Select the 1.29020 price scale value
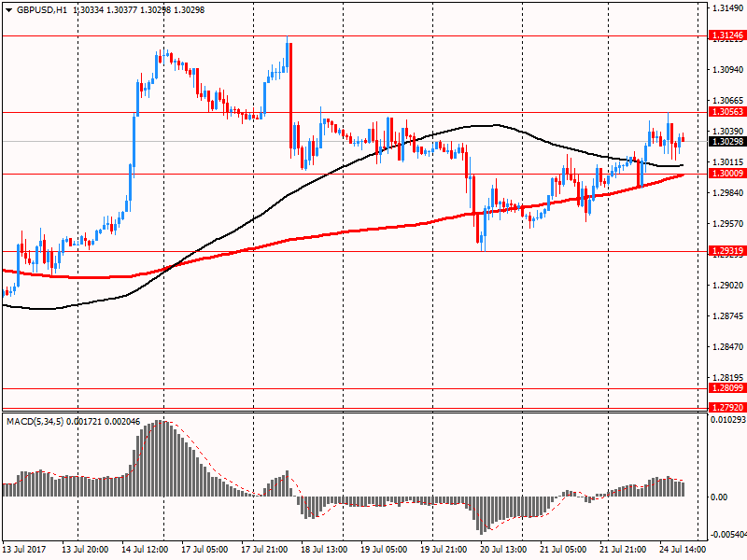Viewport: 747px width, 560px height. coord(728,286)
